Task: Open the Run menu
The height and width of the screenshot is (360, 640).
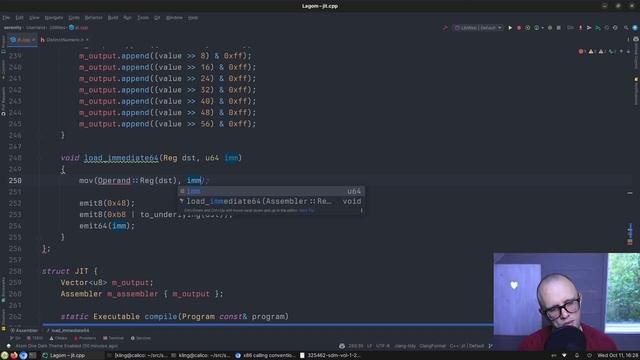Action: point(127,18)
